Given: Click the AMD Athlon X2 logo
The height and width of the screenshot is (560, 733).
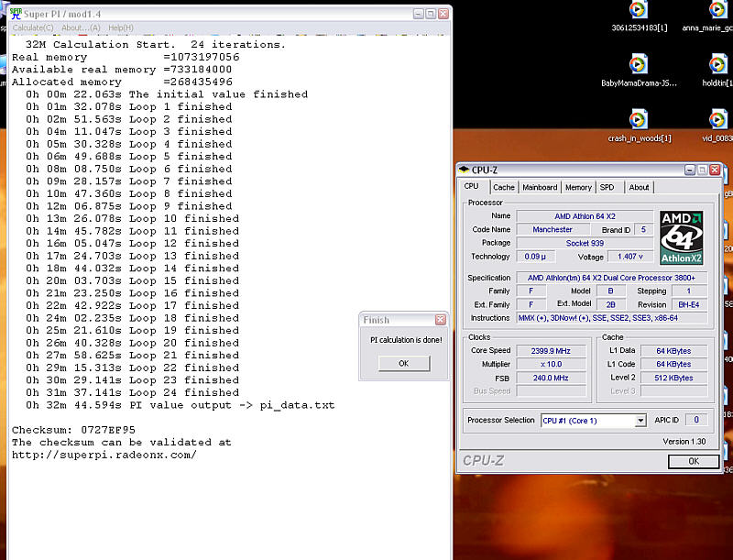Looking at the screenshot, I should point(682,238).
